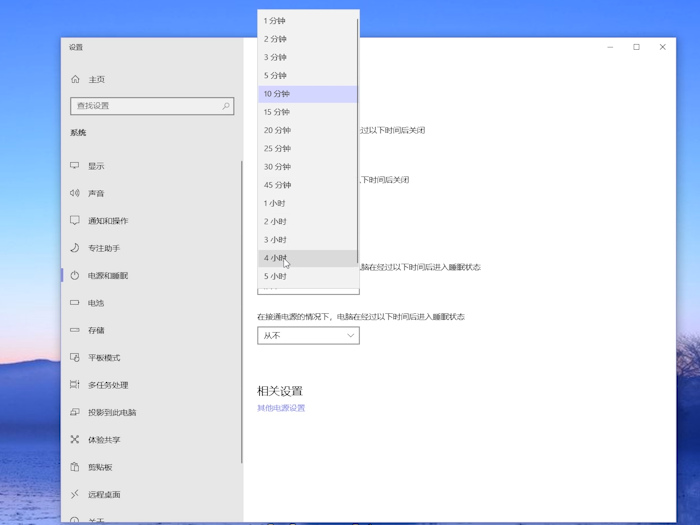This screenshot has height=525, width=700.
Task: Open the 电池 sidebar entry text
Action: pyautogui.click(x=96, y=303)
